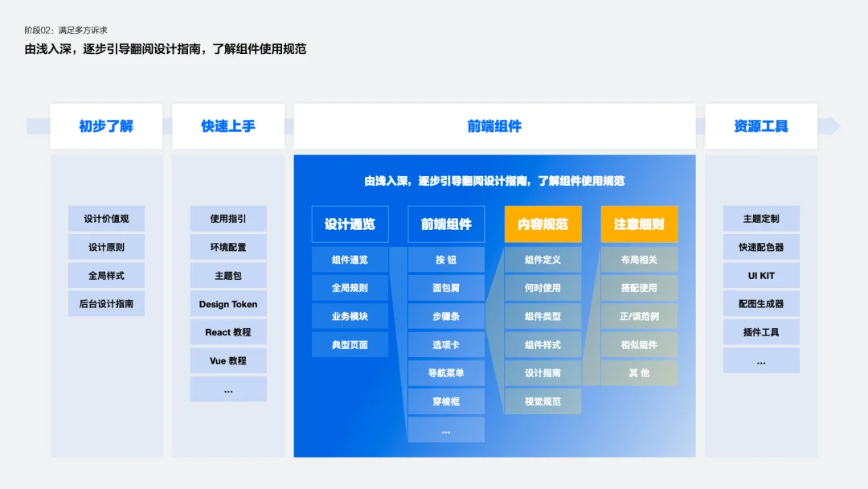The height and width of the screenshot is (489, 868).
Task: Click the 视觉规范 cell
Action: click(x=542, y=401)
